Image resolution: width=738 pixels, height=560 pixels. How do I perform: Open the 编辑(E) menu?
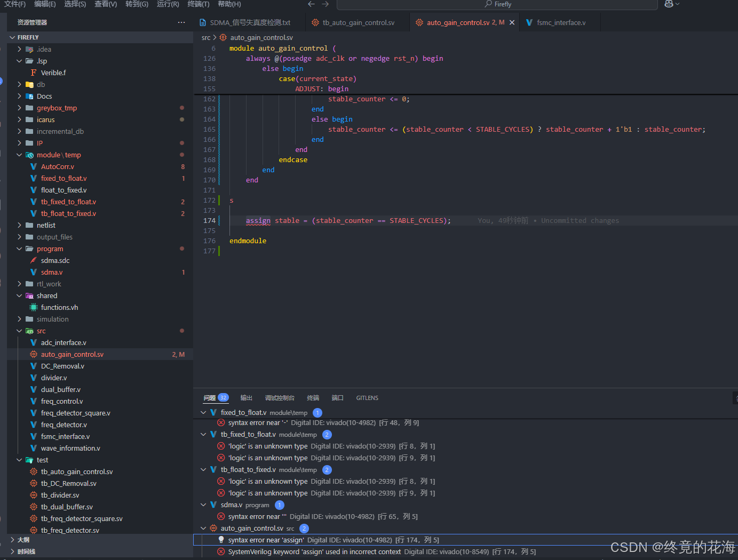(45, 4)
